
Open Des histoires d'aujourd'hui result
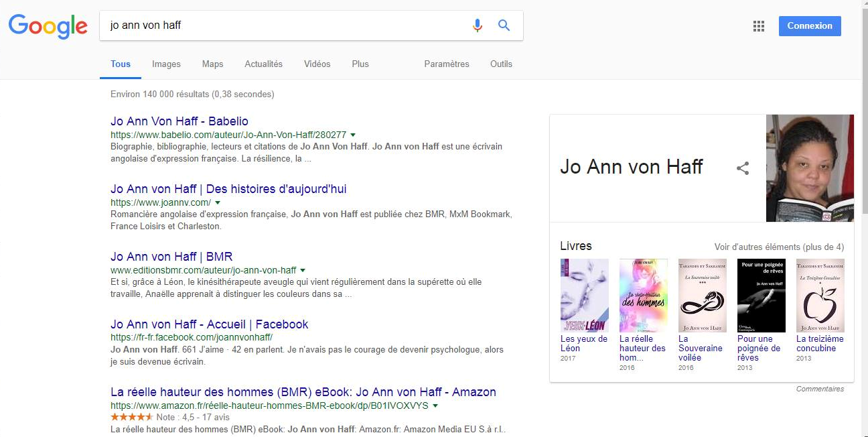coord(228,189)
